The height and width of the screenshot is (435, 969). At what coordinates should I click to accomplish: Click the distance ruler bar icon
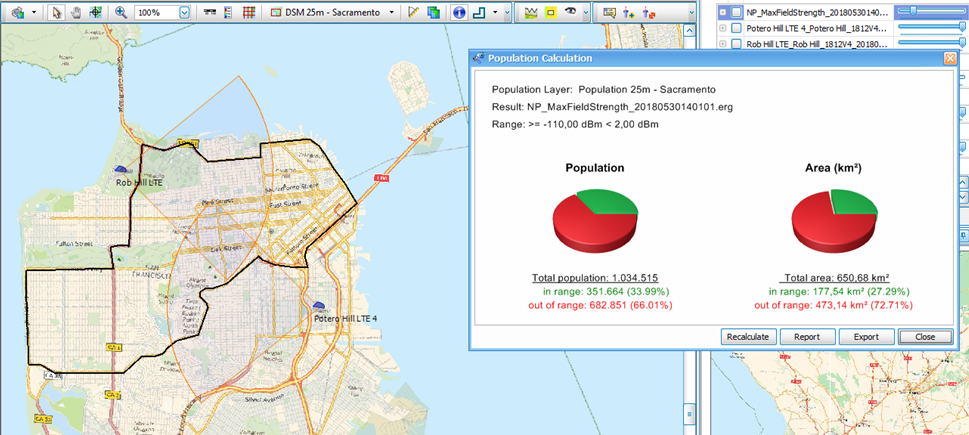(x=209, y=12)
